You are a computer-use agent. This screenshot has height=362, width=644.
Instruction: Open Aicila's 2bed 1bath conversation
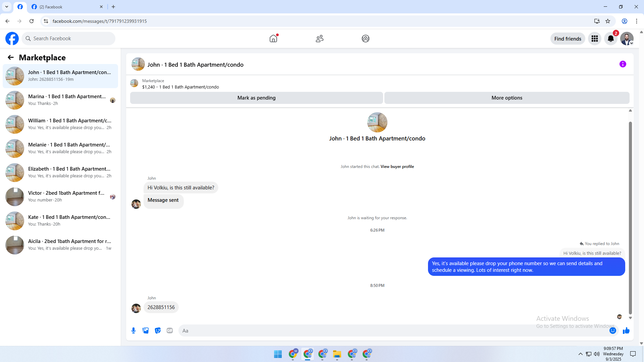click(x=60, y=245)
